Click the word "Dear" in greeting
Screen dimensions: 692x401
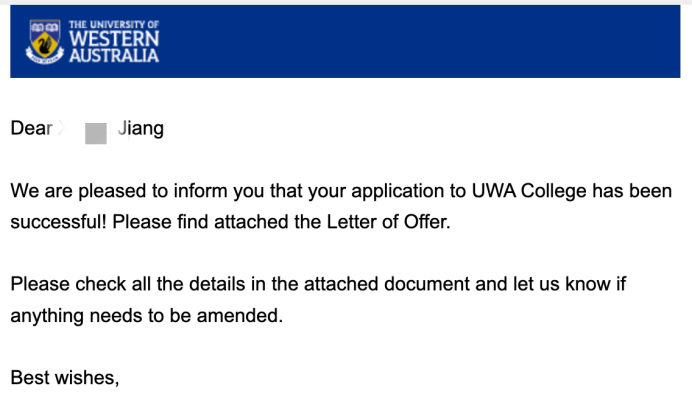[x=31, y=128]
